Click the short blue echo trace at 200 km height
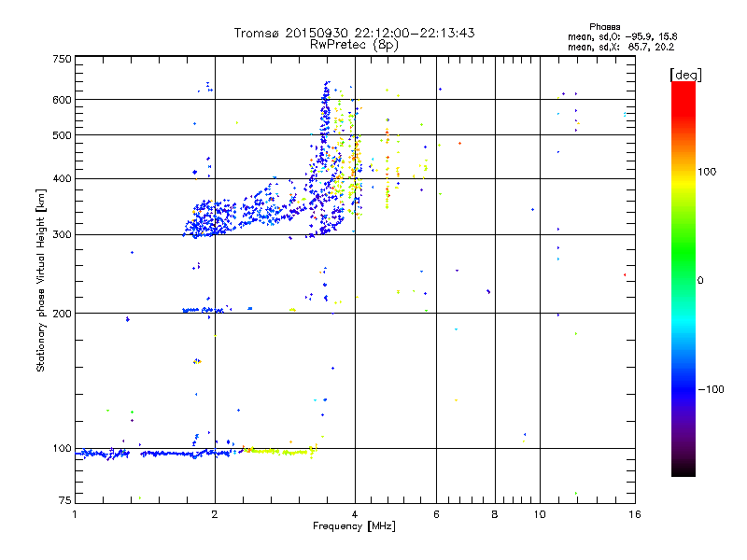The height and width of the screenshot is (560, 747). tap(203, 311)
